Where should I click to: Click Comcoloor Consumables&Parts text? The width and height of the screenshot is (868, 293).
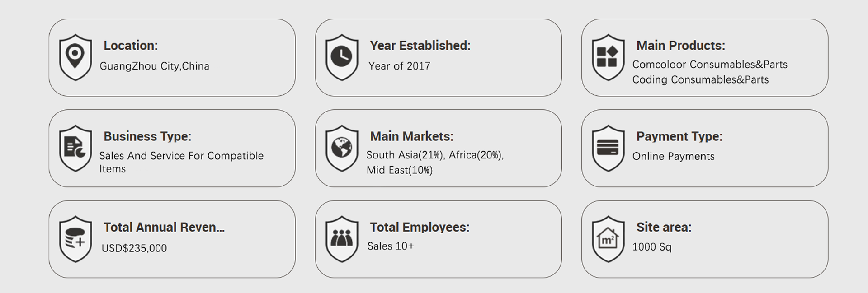(709, 65)
